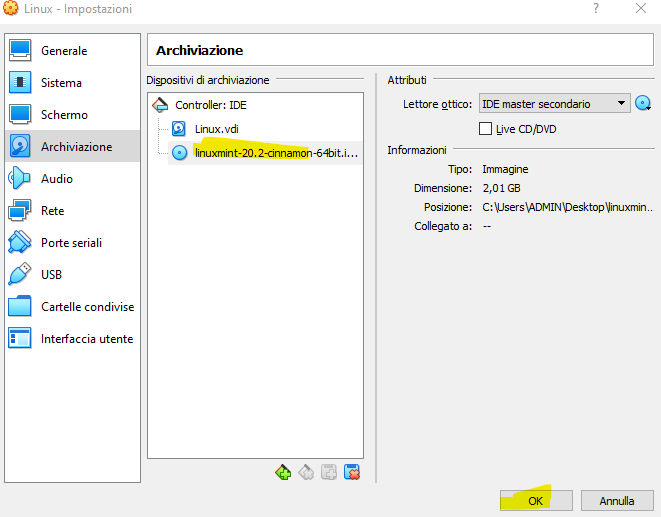661x517 pixels.
Task: Click the Schermo display icon
Action: point(20,114)
